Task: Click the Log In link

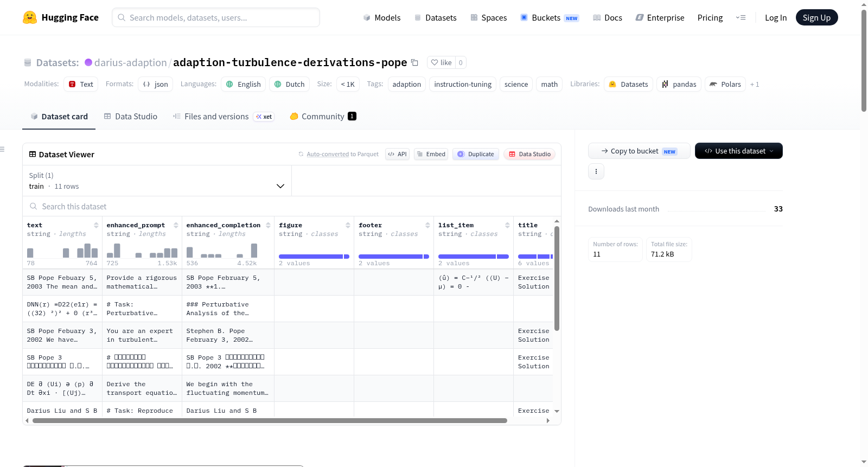Action: 776,18
